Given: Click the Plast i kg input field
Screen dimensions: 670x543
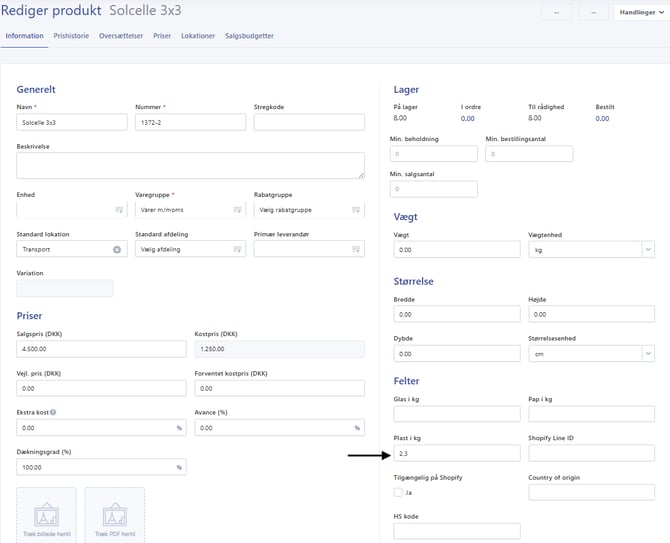Looking at the screenshot, I should (x=456, y=453).
